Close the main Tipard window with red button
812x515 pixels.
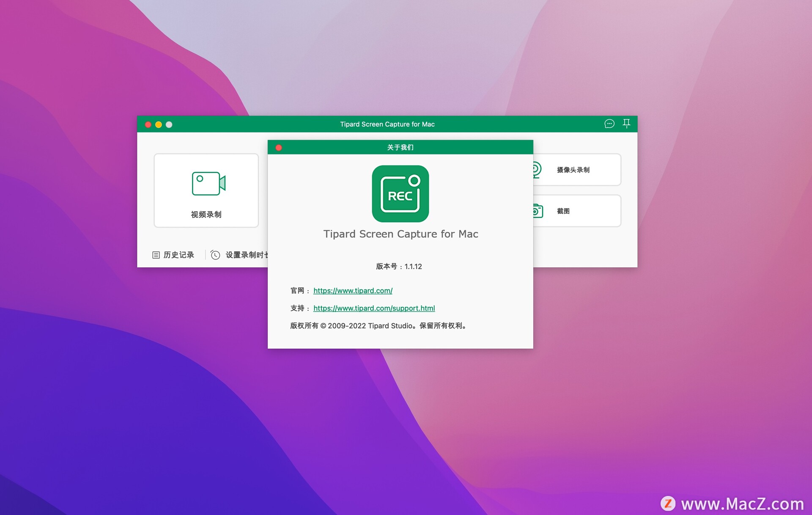tap(148, 124)
